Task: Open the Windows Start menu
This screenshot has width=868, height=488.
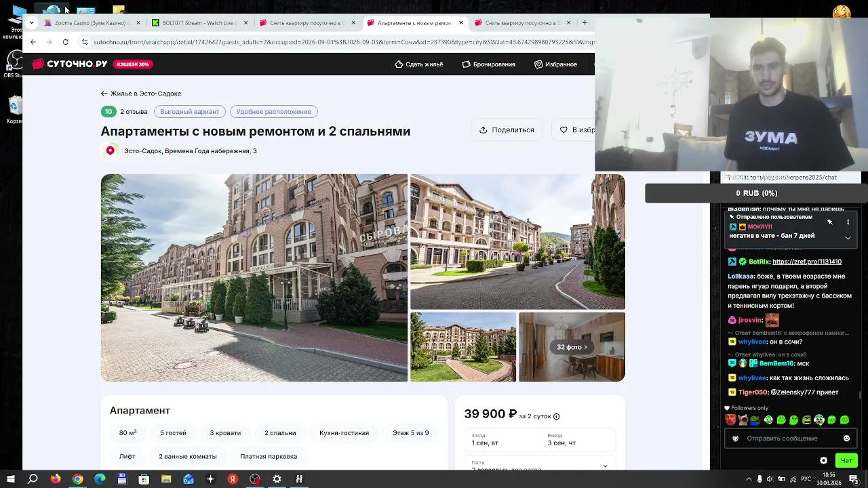Action: coord(11,479)
